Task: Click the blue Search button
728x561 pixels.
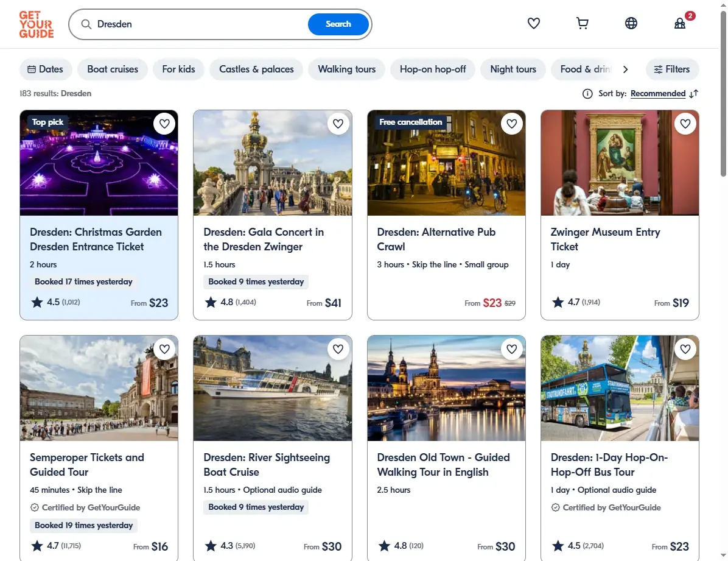Action: (x=338, y=24)
